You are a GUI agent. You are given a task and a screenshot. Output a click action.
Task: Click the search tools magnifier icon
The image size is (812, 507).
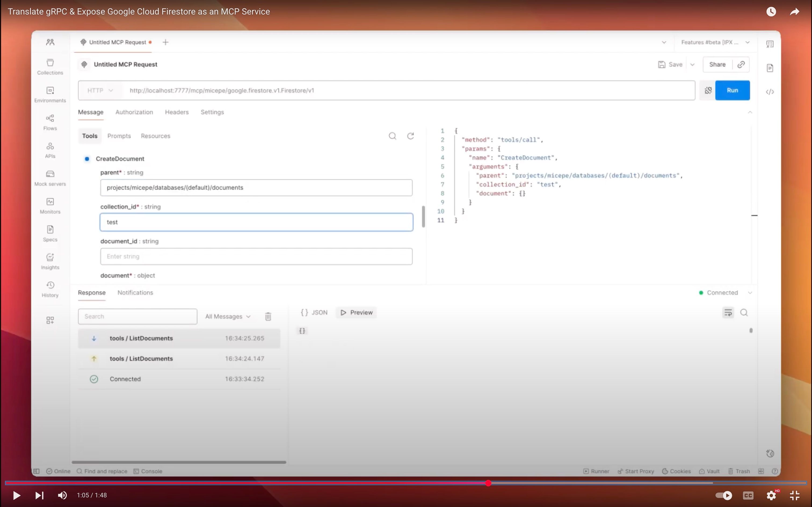tap(392, 136)
